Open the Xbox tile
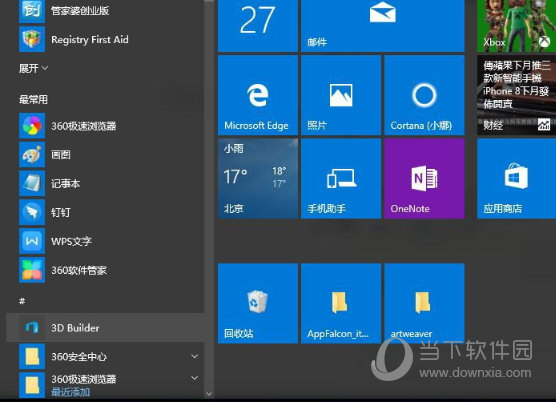Image resolution: width=556 pixels, height=402 pixels. (517, 26)
